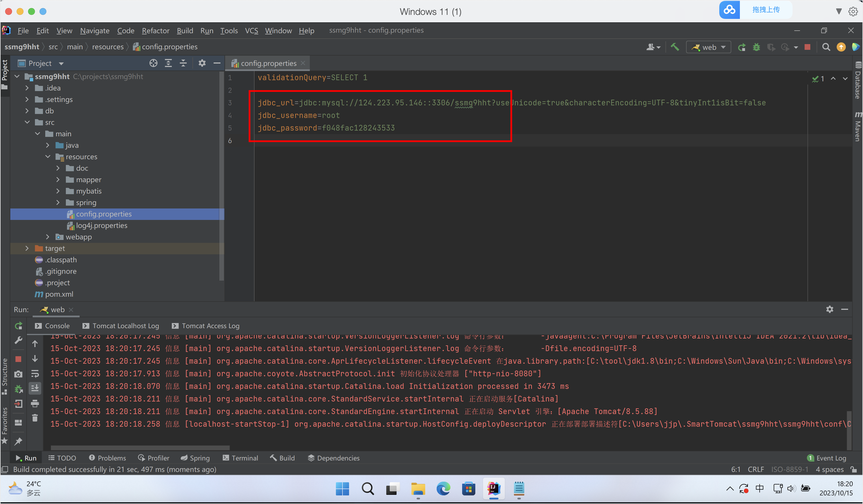Screen dimensions: 863x504
Task: Click CRLF line separator in status bar
Action: tap(755, 469)
